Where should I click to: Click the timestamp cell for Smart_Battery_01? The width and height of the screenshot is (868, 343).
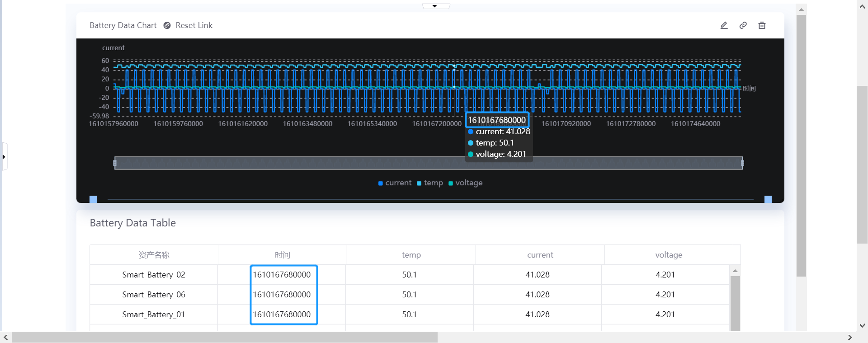pyautogui.click(x=282, y=315)
